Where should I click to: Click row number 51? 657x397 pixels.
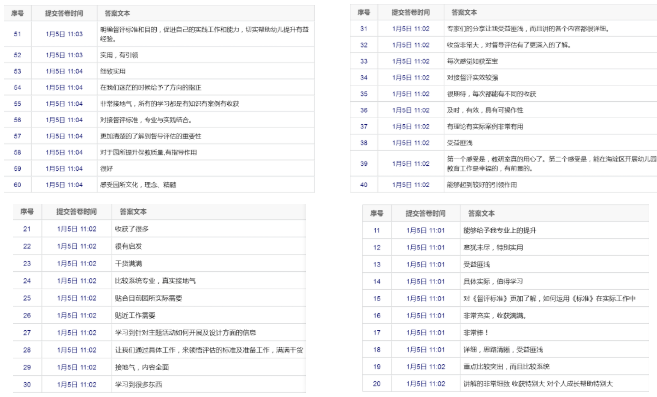(x=17, y=34)
